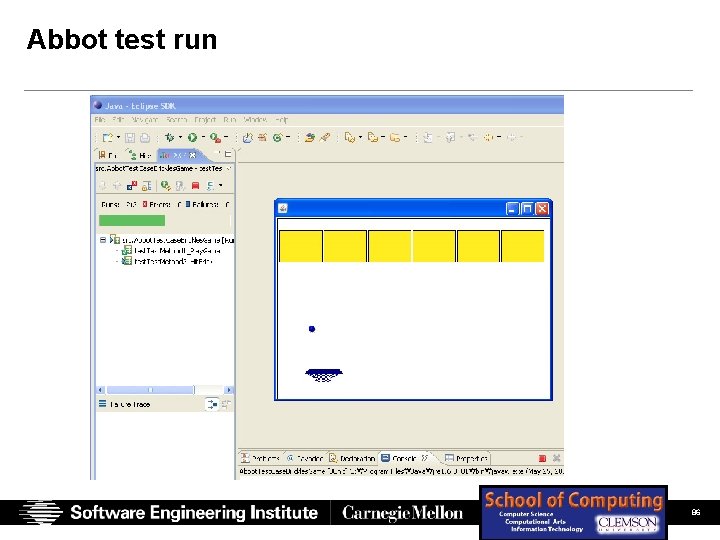
Task: Open the File menu
Action: coord(100,120)
